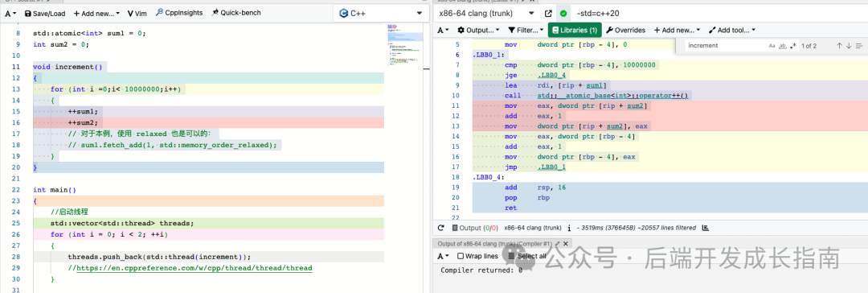
Task: Click line number 11 in the source gutter
Action: point(17,67)
